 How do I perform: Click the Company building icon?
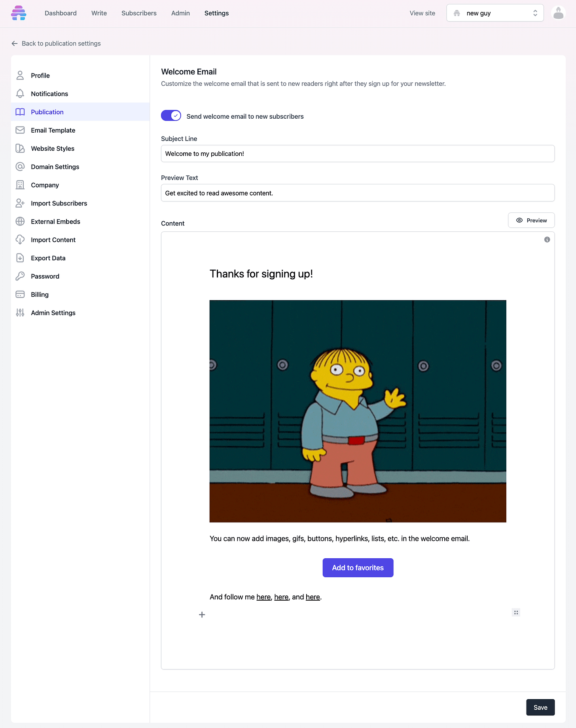pos(20,185)
